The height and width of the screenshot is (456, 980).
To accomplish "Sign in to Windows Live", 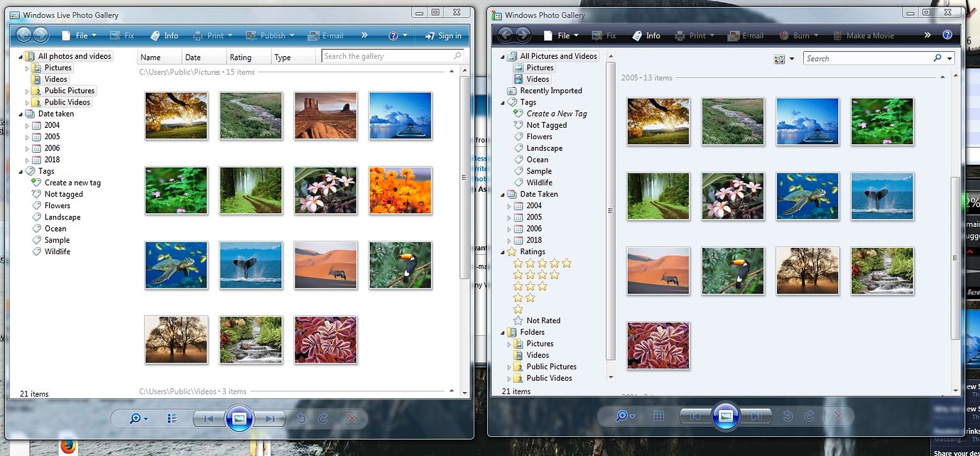I will [x=443, y=35].
